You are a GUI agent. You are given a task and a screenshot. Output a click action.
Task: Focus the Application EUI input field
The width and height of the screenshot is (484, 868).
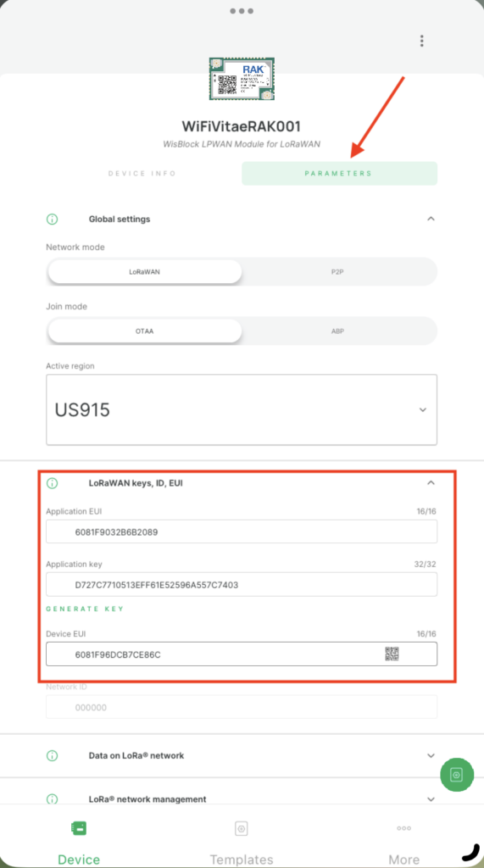pyautogui.click(x=242, y=531)
